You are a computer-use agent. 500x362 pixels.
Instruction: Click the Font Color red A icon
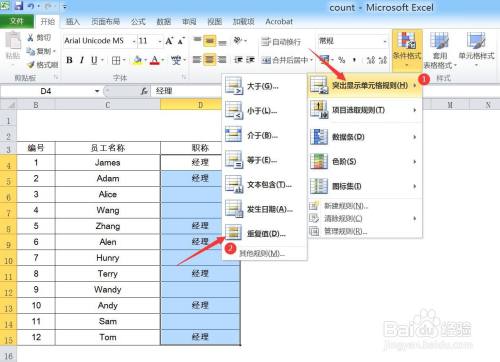pyautogui.click(x=154, y=60)
